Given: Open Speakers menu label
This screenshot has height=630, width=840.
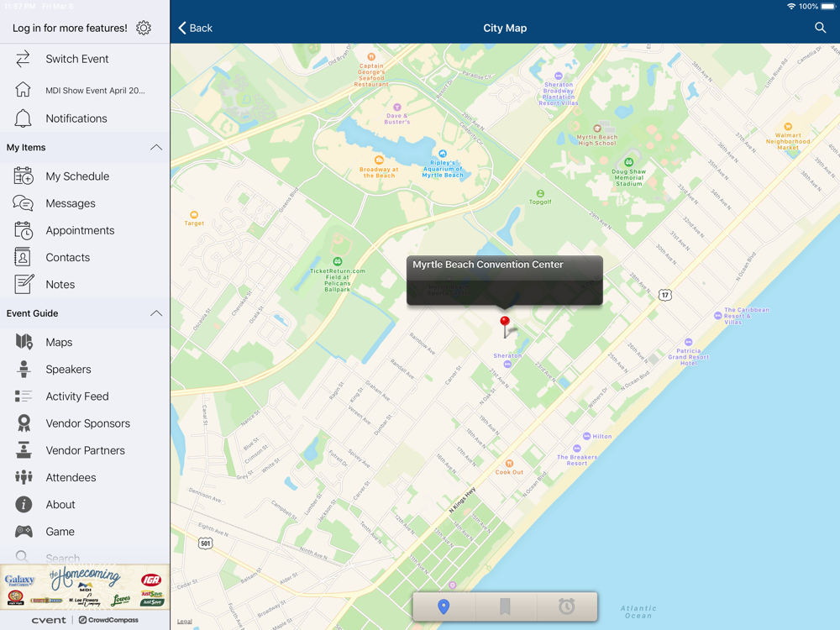Looking at the screenshot, I should click(x=68, y=369).
